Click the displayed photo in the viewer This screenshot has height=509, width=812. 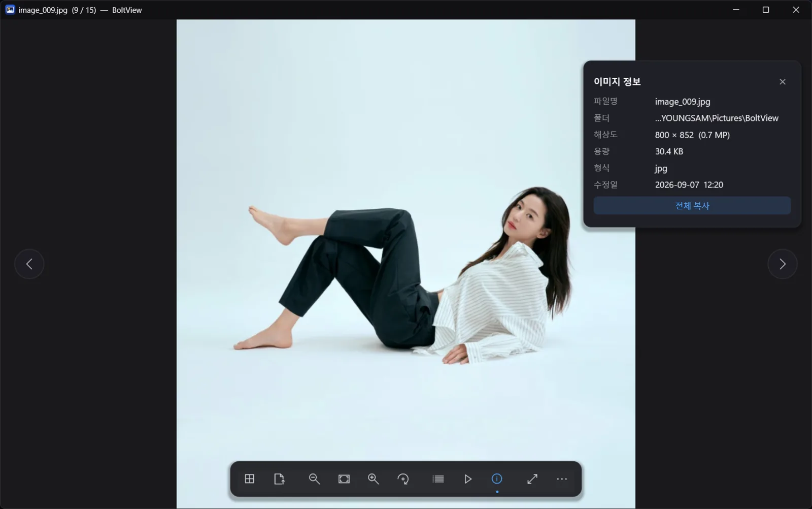(x=405, y=264)
